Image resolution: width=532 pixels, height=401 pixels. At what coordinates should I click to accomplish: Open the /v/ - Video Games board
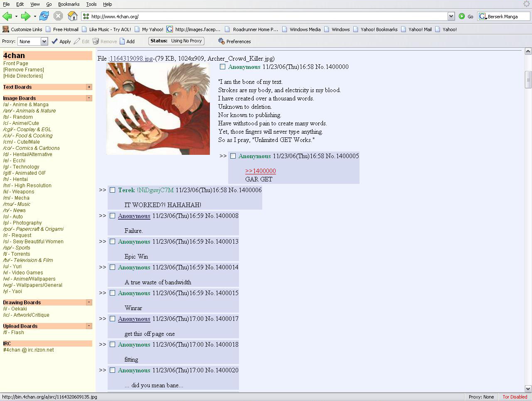coord(23,273)
